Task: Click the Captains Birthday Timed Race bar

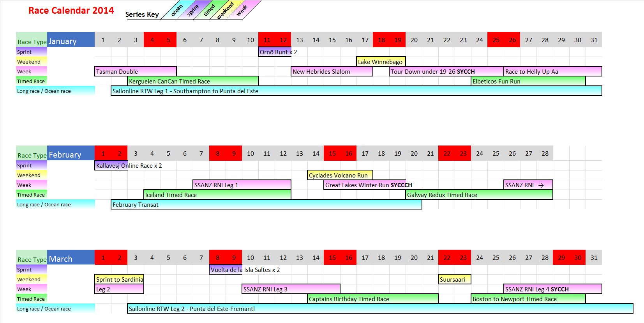Action: pyautogui.click(x=372, y=299)
